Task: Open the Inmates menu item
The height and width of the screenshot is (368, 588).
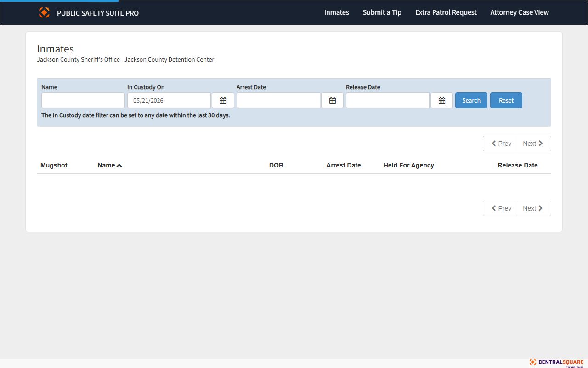Action: (337, 12)
